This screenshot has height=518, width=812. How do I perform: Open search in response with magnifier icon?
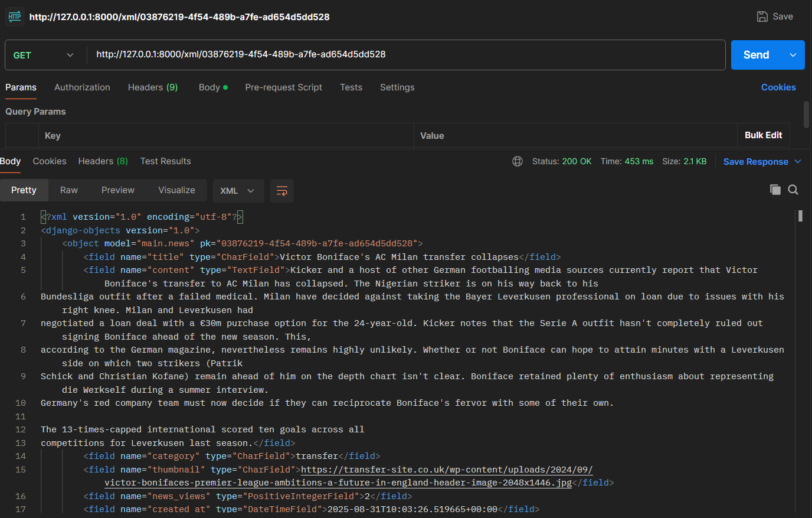coord(793,190)
